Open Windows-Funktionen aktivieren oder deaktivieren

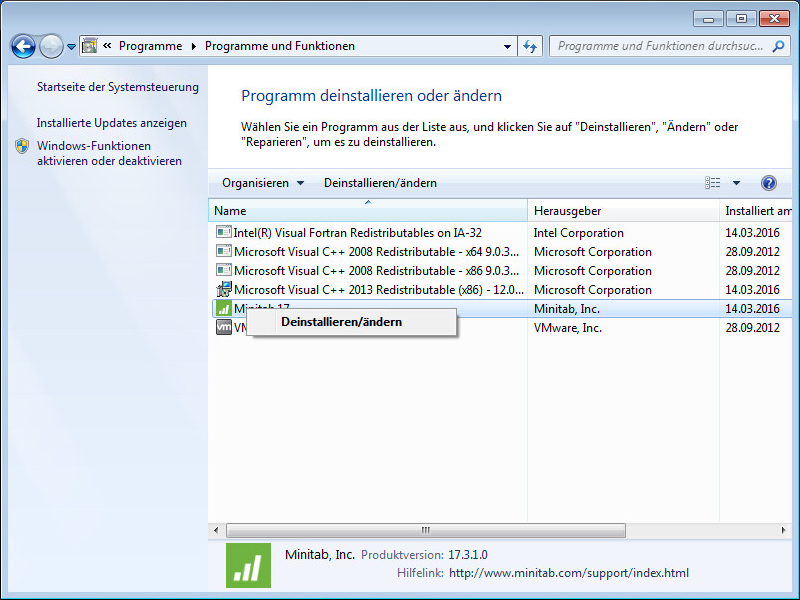[109, 153]
